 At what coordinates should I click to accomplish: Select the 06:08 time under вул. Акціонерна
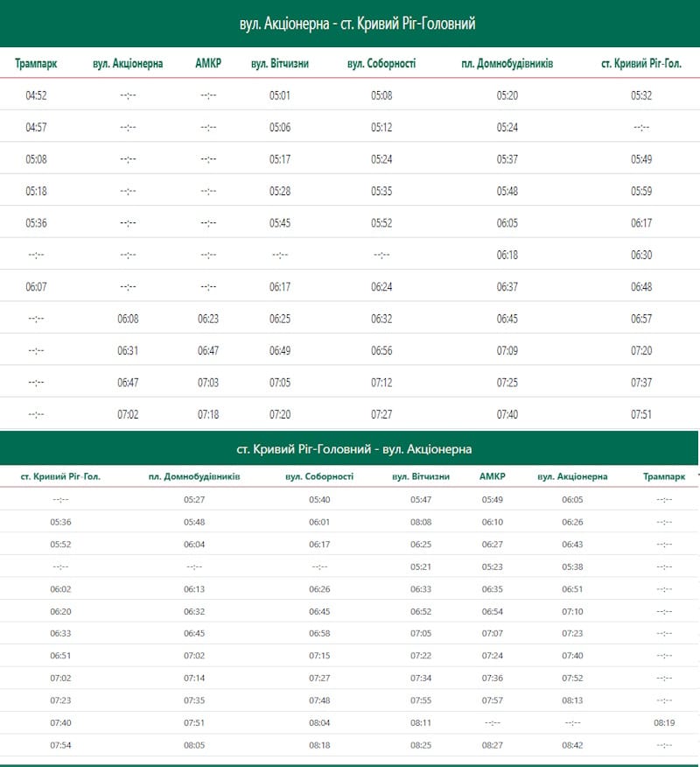[128, 319]
